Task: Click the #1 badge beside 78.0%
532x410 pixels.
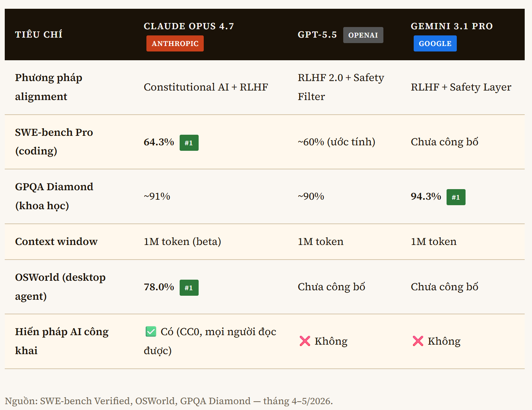Action: pos(189,288)
